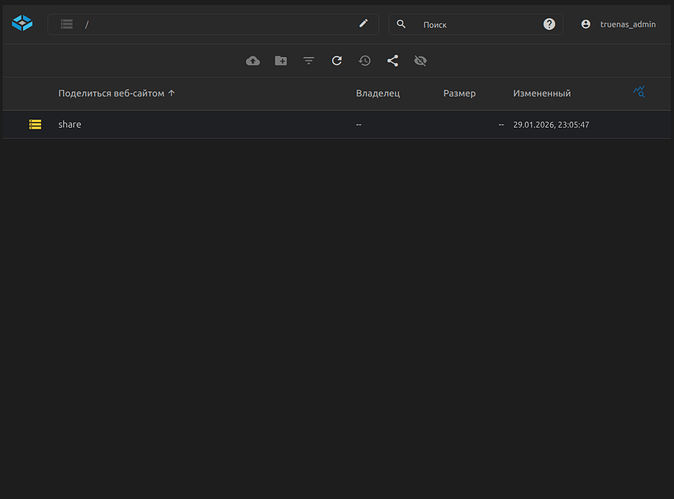674x499 pixels.
Task: Sort list by Владелец column
Action: coord(377,93)
